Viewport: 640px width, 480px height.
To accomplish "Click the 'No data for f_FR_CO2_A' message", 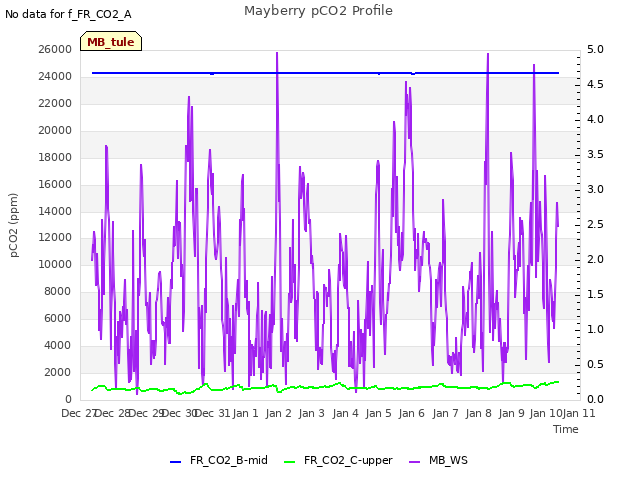I will click(x=68, y=14).
